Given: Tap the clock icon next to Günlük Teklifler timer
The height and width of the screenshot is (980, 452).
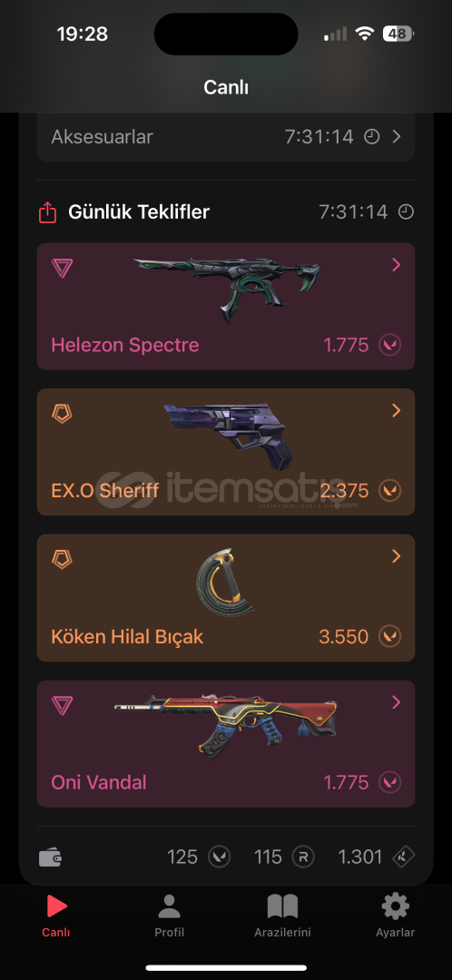Looking at the screenshot, I should 406,212.
